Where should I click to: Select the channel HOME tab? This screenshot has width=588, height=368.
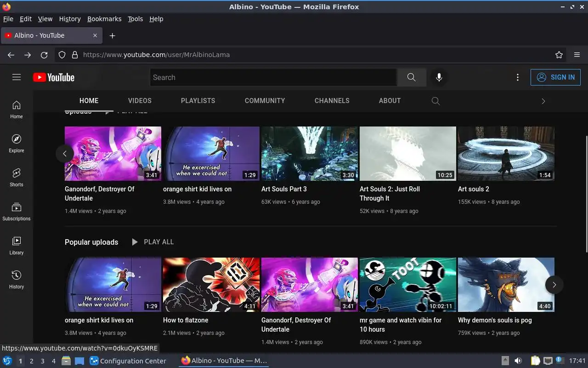click(89, 101)
